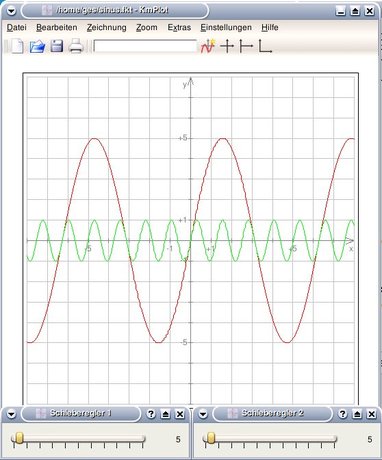Click the toolbar function input field
Viewport: 382px width, 460px height.
pos(145,46)
